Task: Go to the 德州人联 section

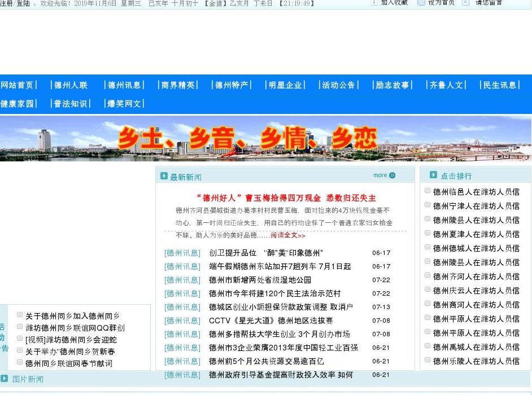Action: pyautogui.click(x=71, y=85)
